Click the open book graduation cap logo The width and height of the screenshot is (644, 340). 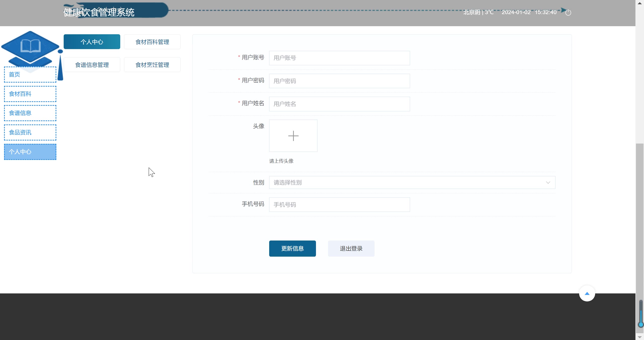point(30,47)
